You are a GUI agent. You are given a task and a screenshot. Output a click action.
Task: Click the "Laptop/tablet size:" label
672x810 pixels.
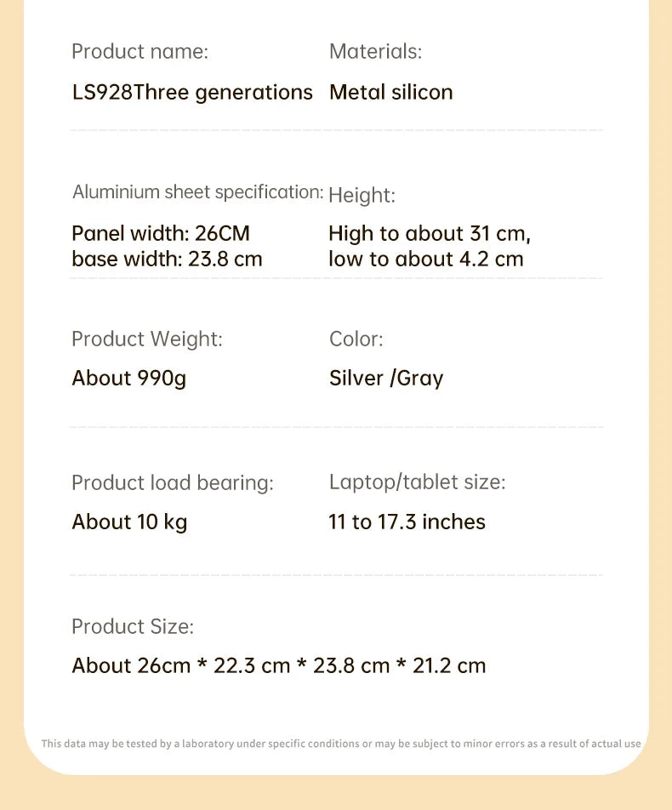click(417, 482)
